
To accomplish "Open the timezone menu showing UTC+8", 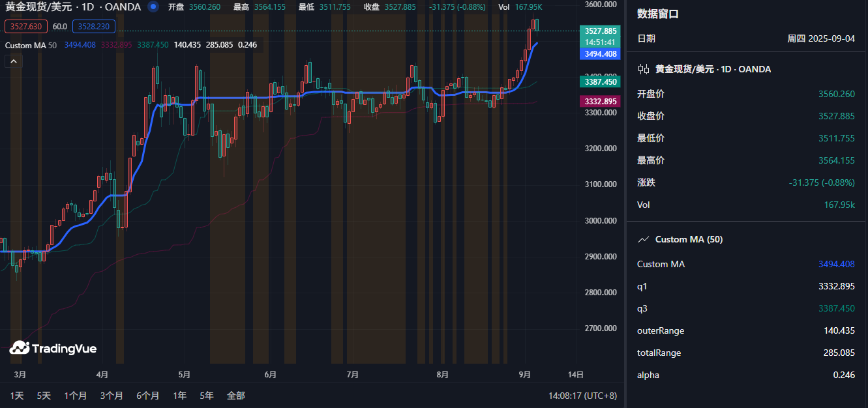I will [x=582, y=396].
